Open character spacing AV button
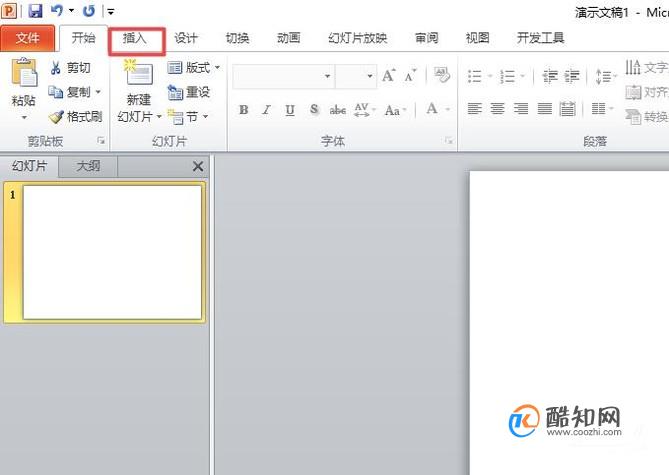 [365, 110]
